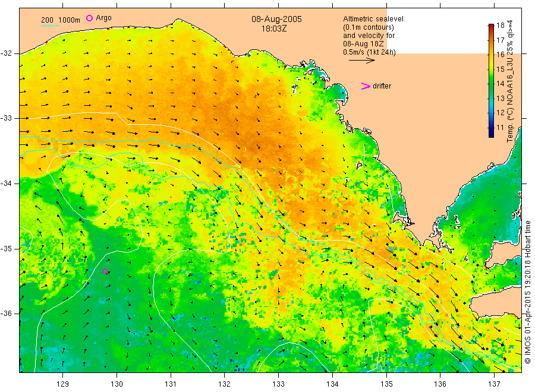This screenshot has height=392, width=535.
Task: Click longitude label 132
Action: 225,384
